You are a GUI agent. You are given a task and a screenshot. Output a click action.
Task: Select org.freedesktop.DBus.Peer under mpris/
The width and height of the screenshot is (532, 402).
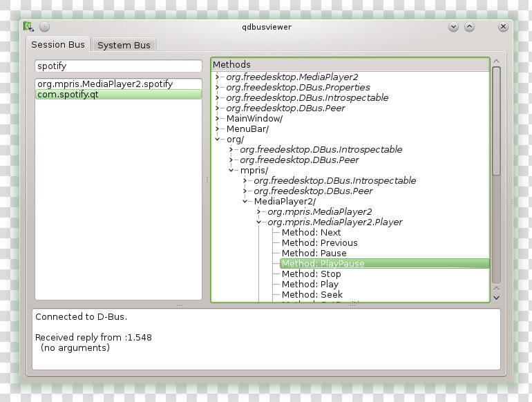[313, 191]
